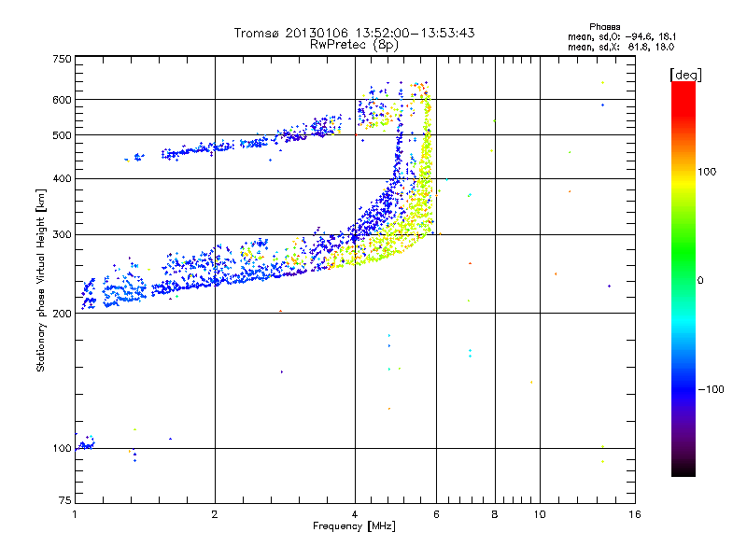Click the 'mean, sd,O: -94.6, 18.1' line

click(x=622, y=36)
